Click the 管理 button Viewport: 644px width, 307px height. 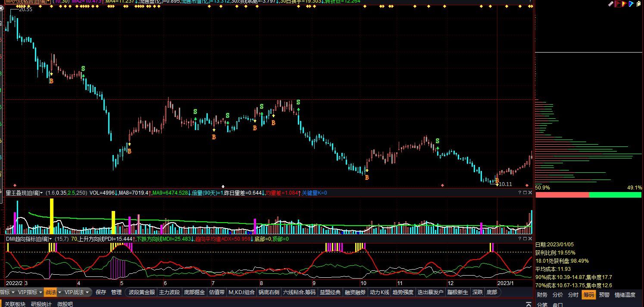[116, 292]
